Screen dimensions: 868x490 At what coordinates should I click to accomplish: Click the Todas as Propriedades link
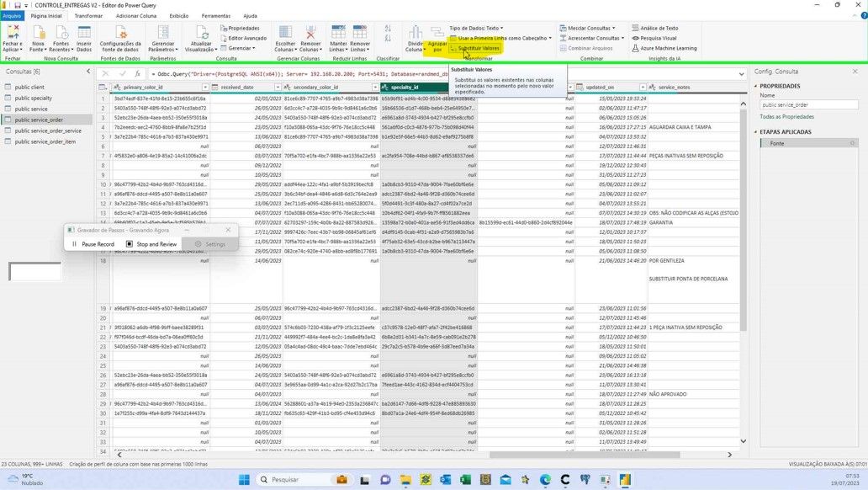tap(786, 117)
